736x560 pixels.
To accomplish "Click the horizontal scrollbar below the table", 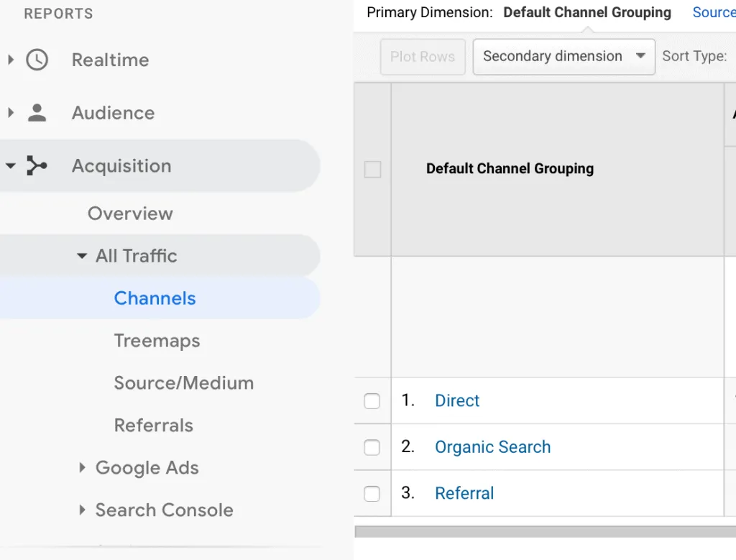I will 545,531.
